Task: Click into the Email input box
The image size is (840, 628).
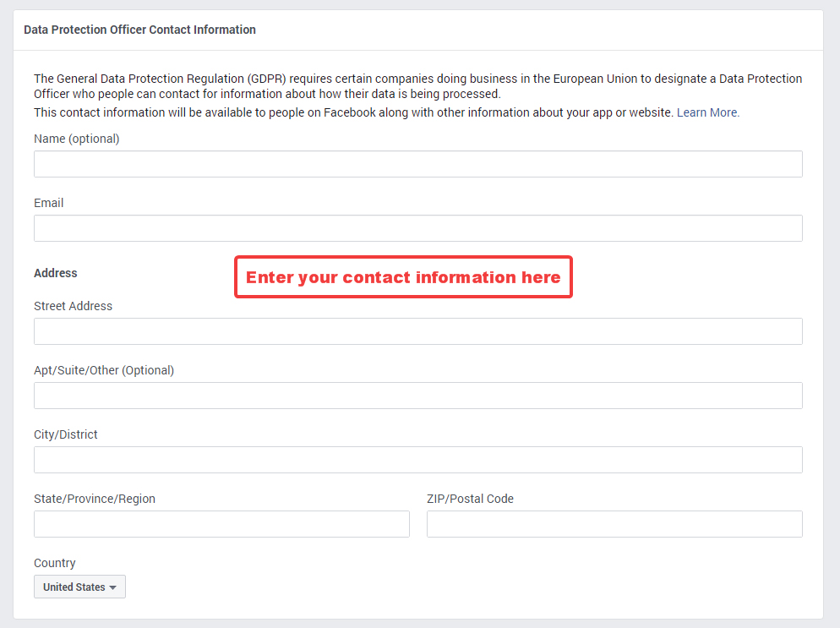Action: coord(417,228)
